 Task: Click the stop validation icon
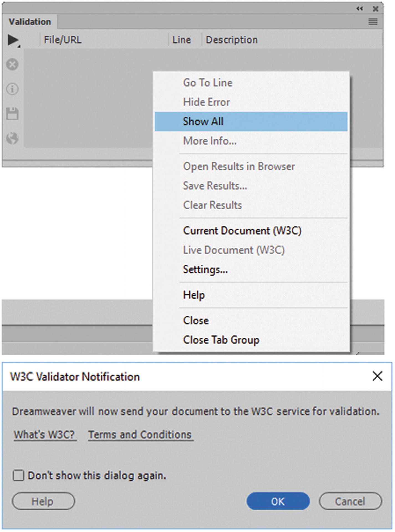coord(12,64)
